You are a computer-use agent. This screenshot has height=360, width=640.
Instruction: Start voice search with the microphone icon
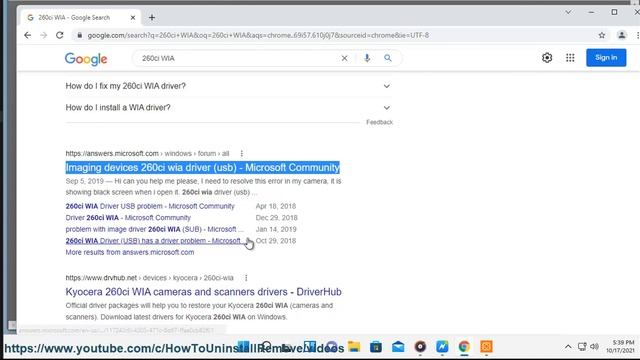[367, 58]
